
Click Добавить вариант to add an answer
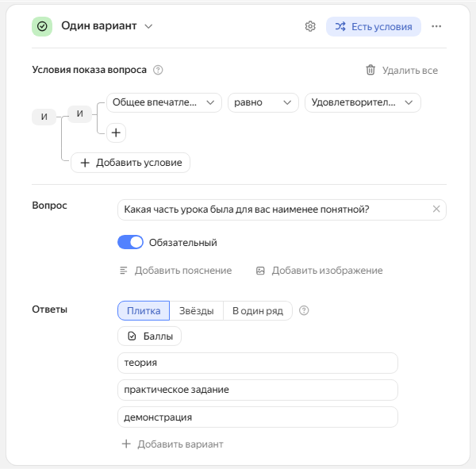[x=172, y=444]
